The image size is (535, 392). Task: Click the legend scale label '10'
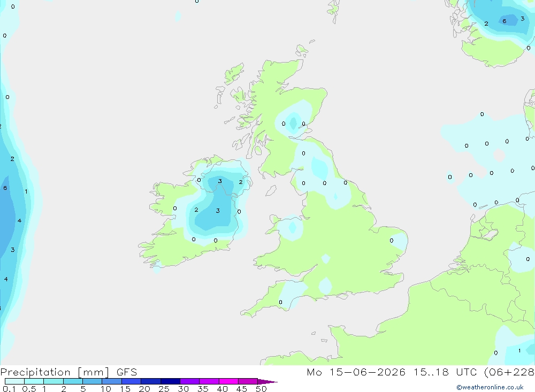tap(106, 389)
